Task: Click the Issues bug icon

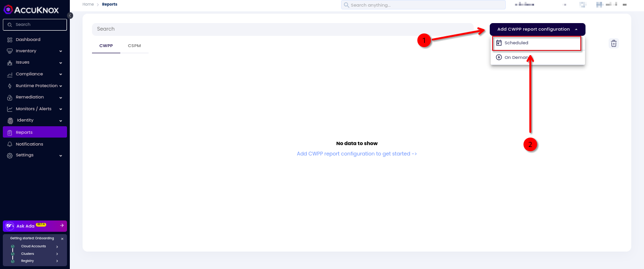Action: coord(9,63)
